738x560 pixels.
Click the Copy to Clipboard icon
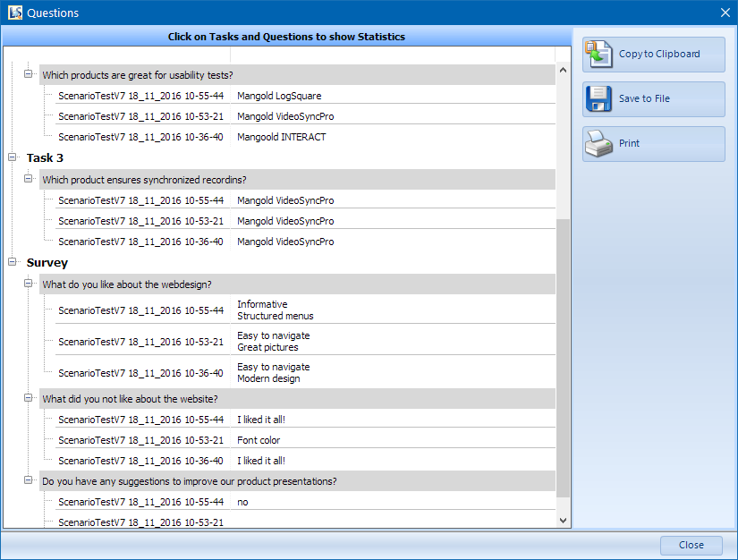click(x=598, y=54)
